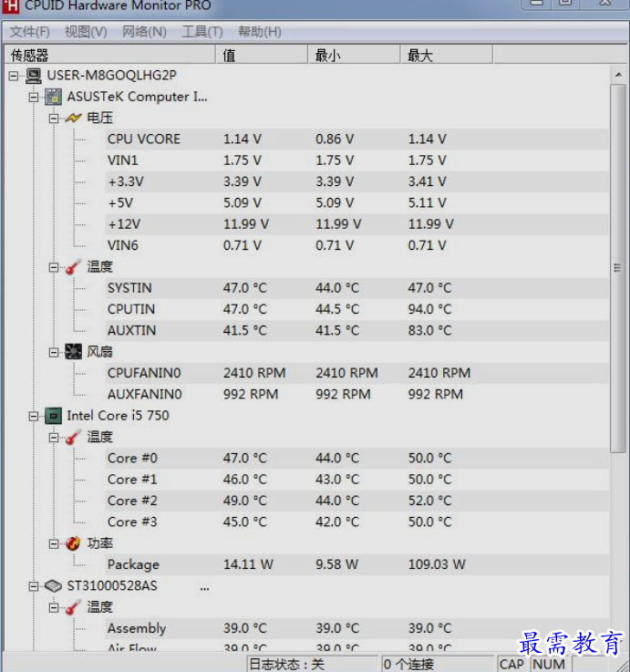Collapse the ST31000528AS drive node
This screenshot has width=630, height=672.
[34, 586]
